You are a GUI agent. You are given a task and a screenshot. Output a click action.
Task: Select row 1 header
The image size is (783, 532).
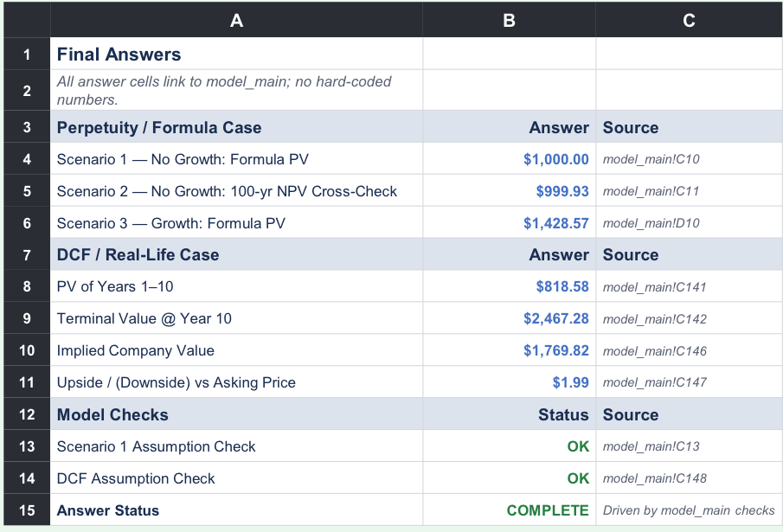coord(27,54)
